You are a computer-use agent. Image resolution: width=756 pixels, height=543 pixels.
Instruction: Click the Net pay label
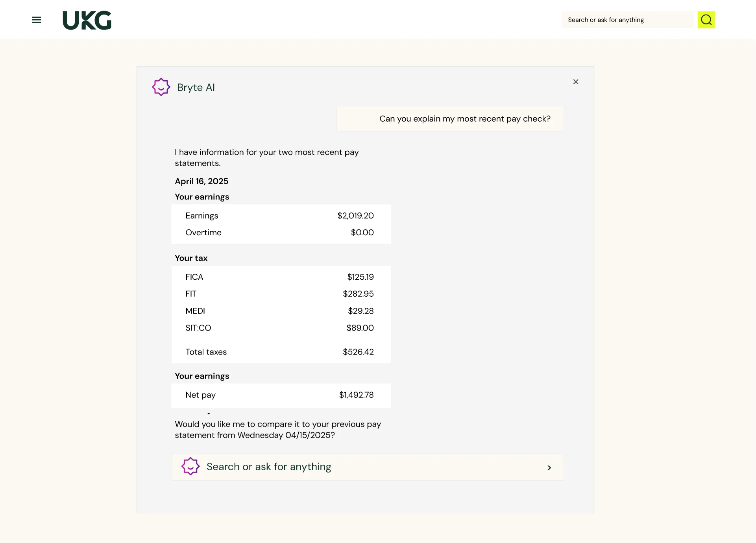[200, 395]
